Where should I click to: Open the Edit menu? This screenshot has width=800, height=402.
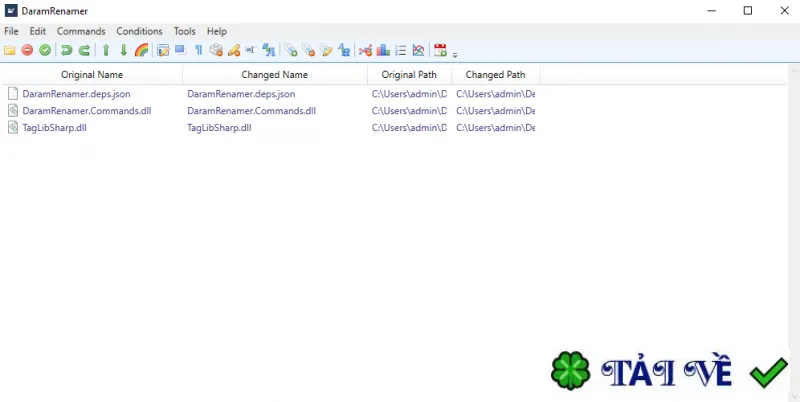click(38, 31)
